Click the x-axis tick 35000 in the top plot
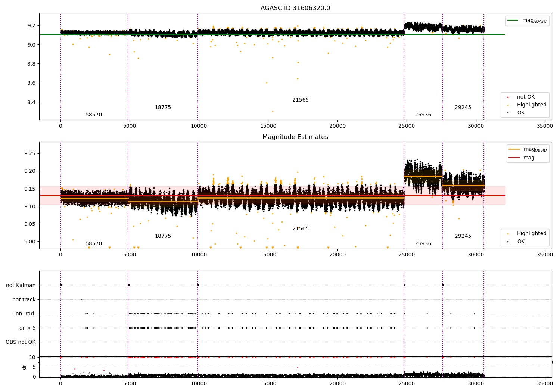This screenshot has height=392, width=560. (545, 126)
